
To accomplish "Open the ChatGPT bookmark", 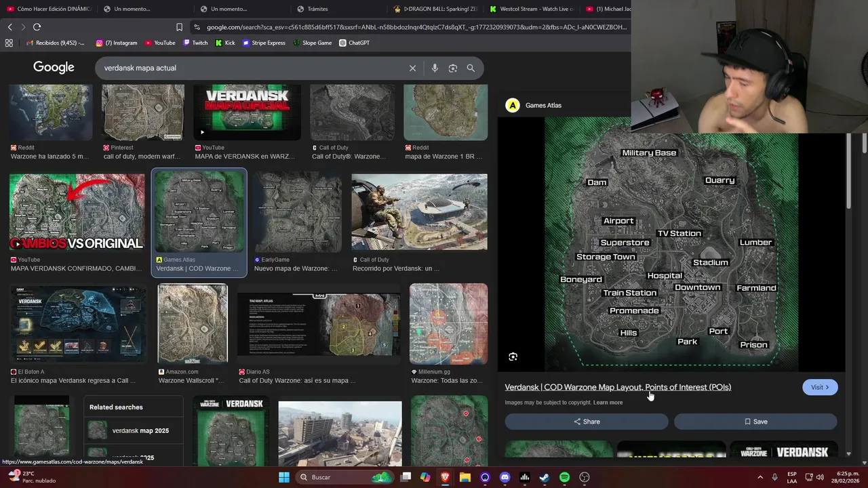I will coord(355,43).
